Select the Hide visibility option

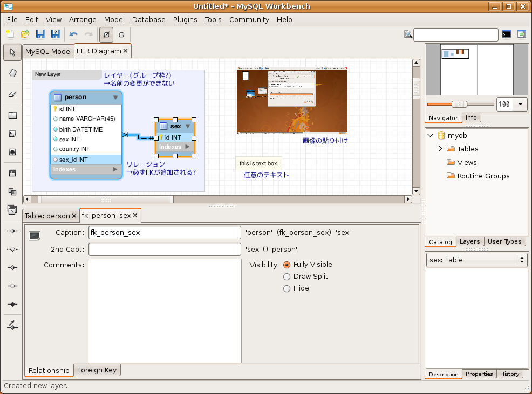(x=287, y=288)
